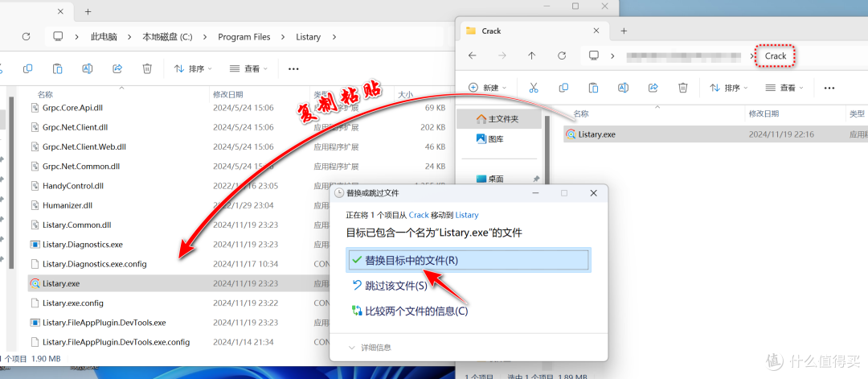The width and height of the screenshot is (868, 379).
Task: Go back in Crack window
Action: point(473,56)
